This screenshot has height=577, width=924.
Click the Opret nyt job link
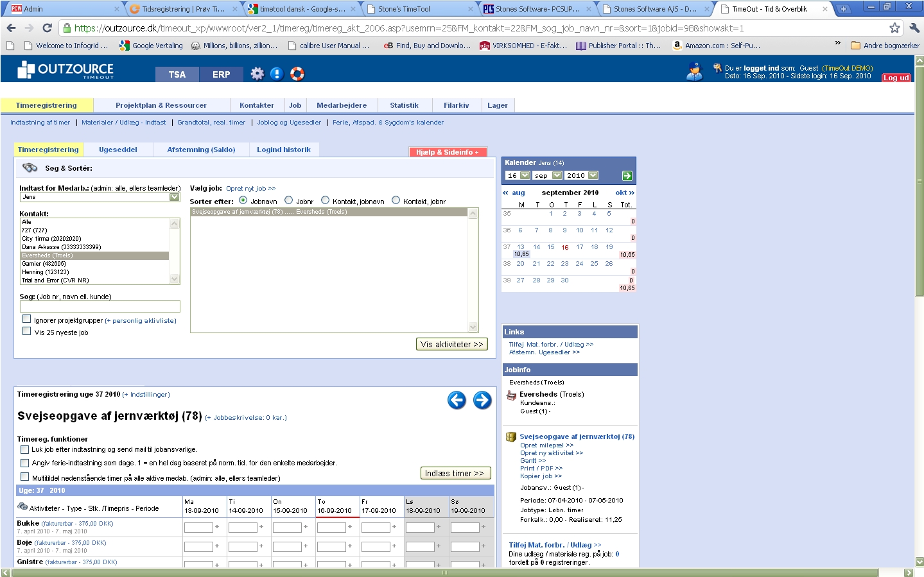tap(250, 189)
